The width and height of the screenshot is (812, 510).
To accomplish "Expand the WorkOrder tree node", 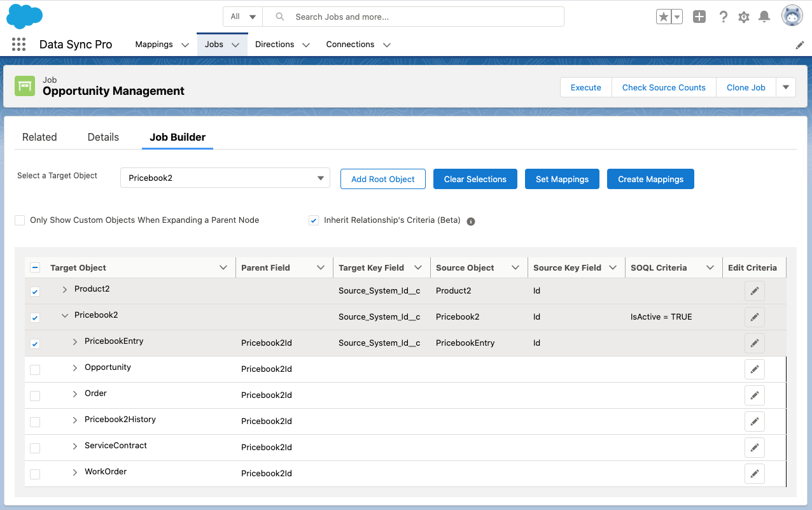I will [75, 472].
